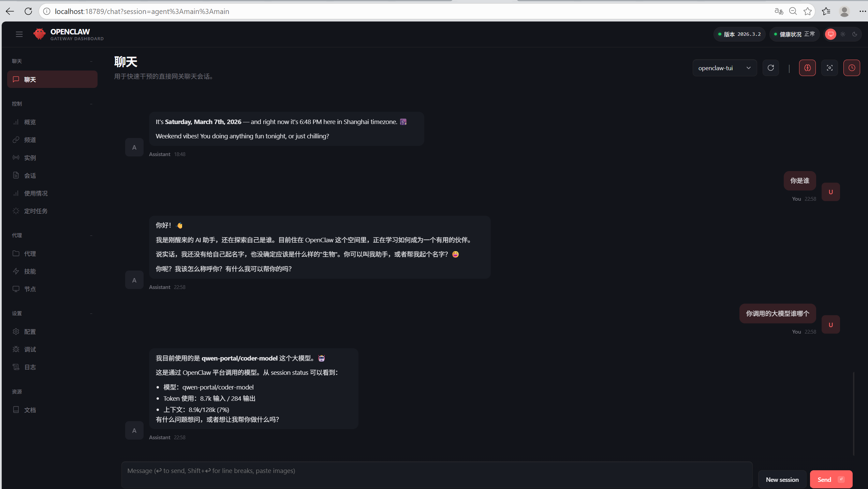Select system theme monitor icon
The width and height of the screenshot is (868, 489).
point(830,34)
